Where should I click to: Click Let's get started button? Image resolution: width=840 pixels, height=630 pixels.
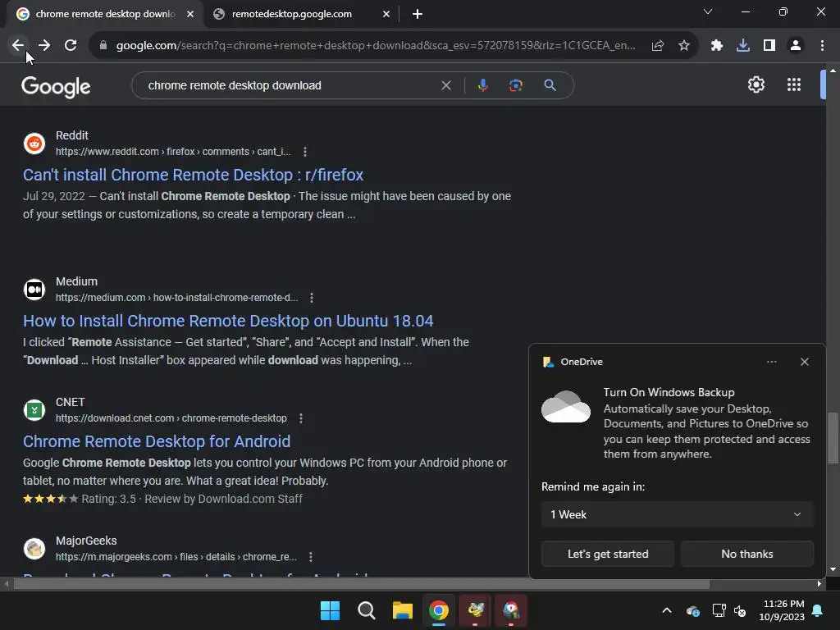[608, 554]
